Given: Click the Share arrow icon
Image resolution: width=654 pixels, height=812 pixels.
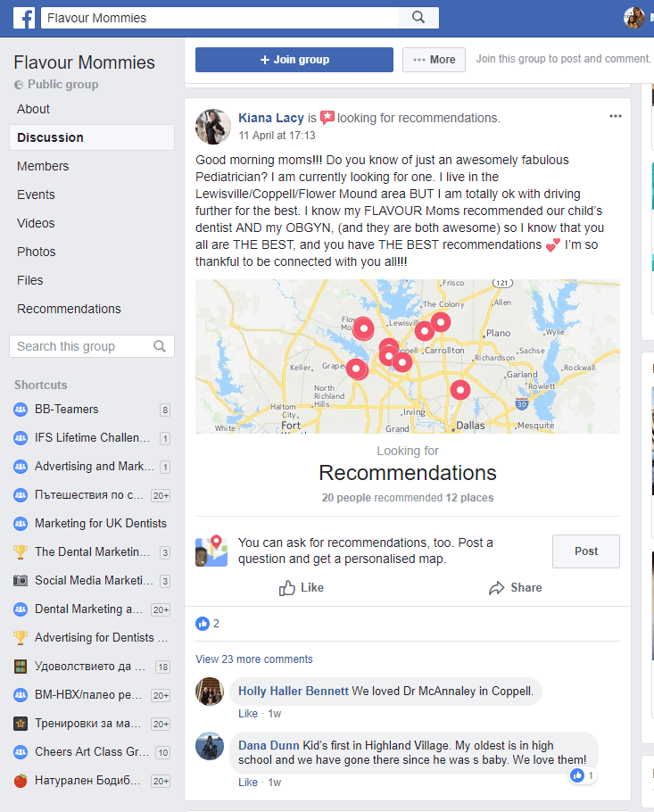Looking at the screenshot, I should [497, 588].
